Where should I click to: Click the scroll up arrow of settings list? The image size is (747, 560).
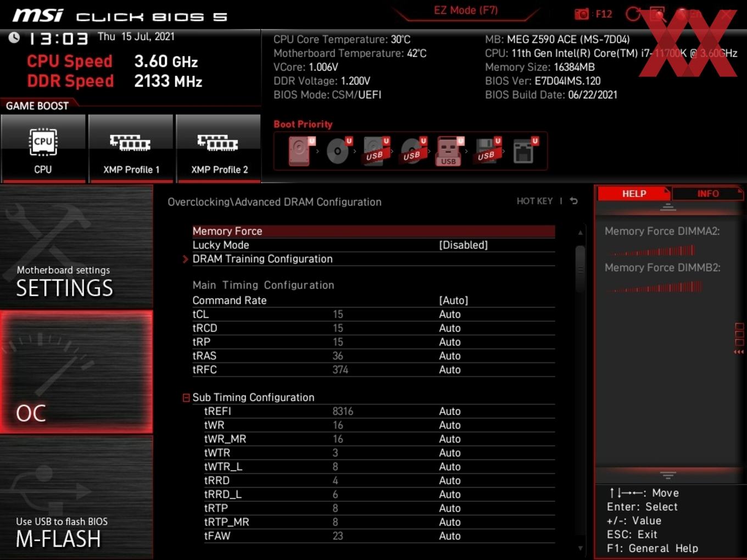tap(580, 233)
